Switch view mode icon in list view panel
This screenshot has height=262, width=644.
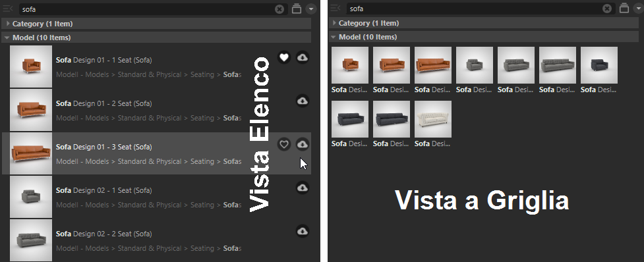click(x=297, y=9)
